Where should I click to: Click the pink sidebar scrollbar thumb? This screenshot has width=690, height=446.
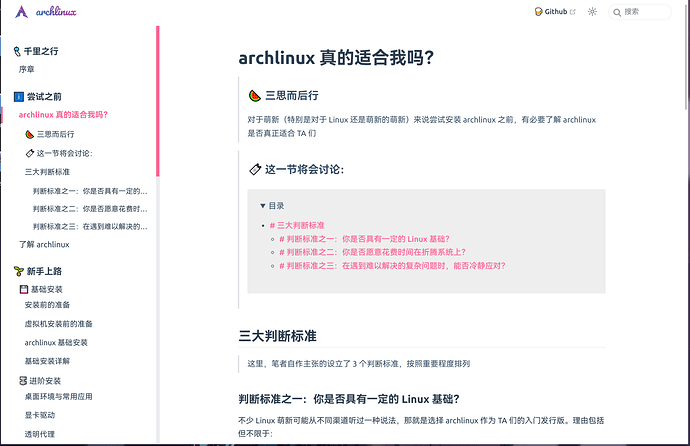coord(158,101)
